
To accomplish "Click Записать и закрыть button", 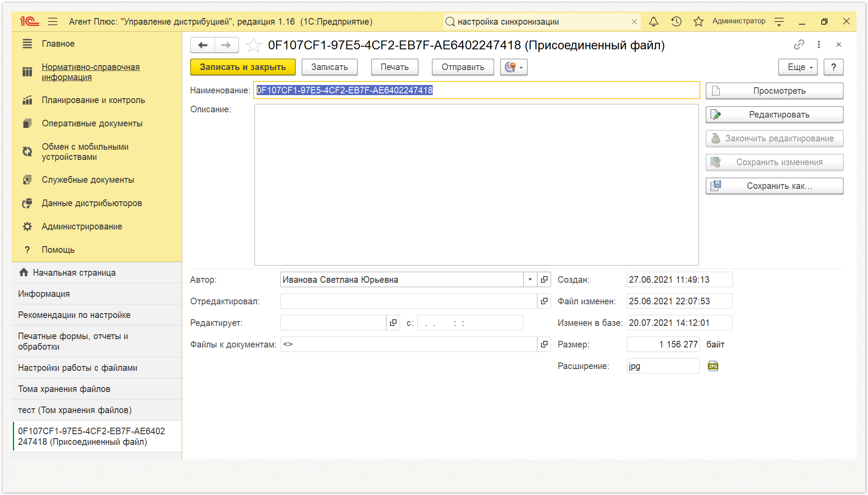I will coord(243,67).
